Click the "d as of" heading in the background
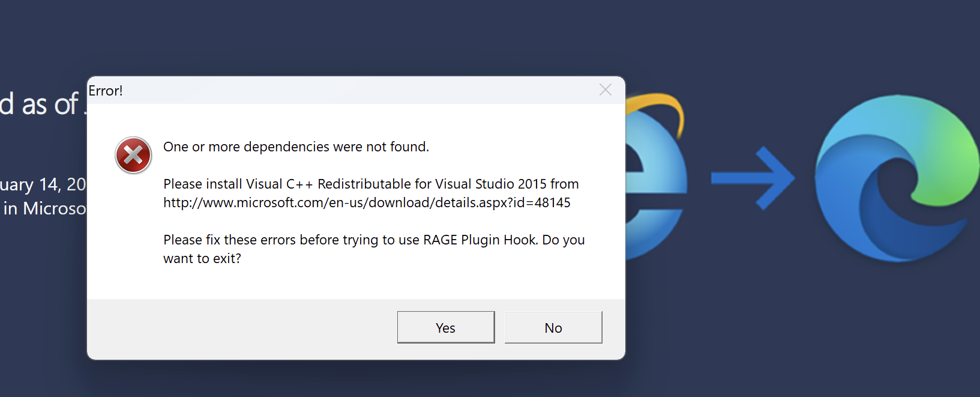The width and height of the screenshot is (980, 397). pos(40,105)
